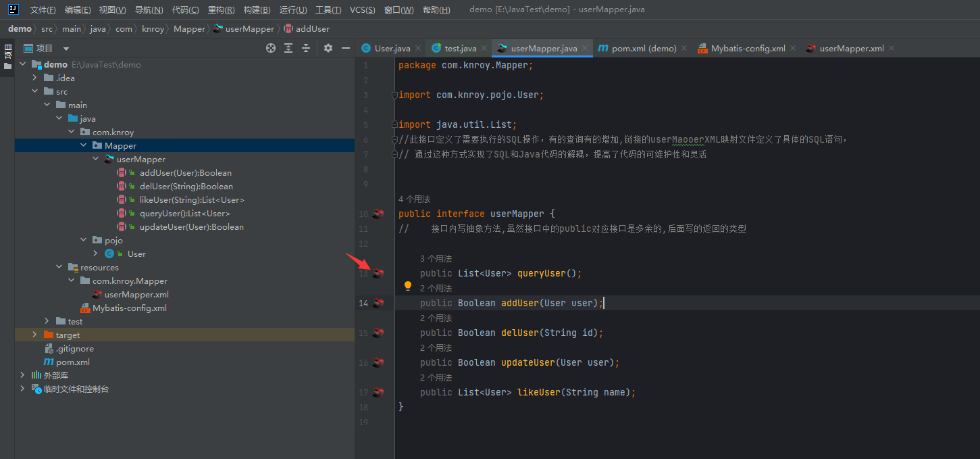The height and width of the screenshot is (459, 980).
Task: Click the collapse all icon in project panel
Action: click(306, 48)
